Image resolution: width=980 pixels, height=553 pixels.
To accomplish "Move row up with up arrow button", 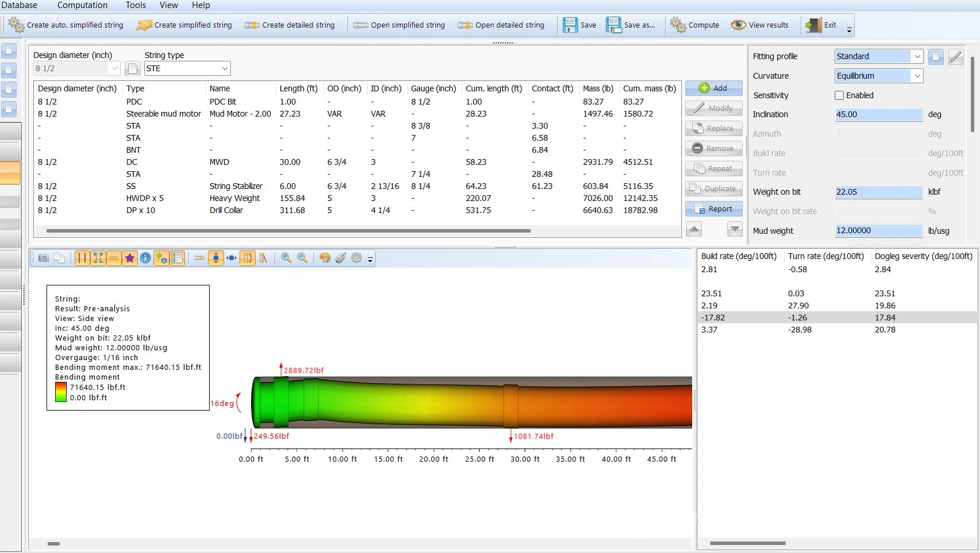I will pyautogui.click(x=694, y=229).
